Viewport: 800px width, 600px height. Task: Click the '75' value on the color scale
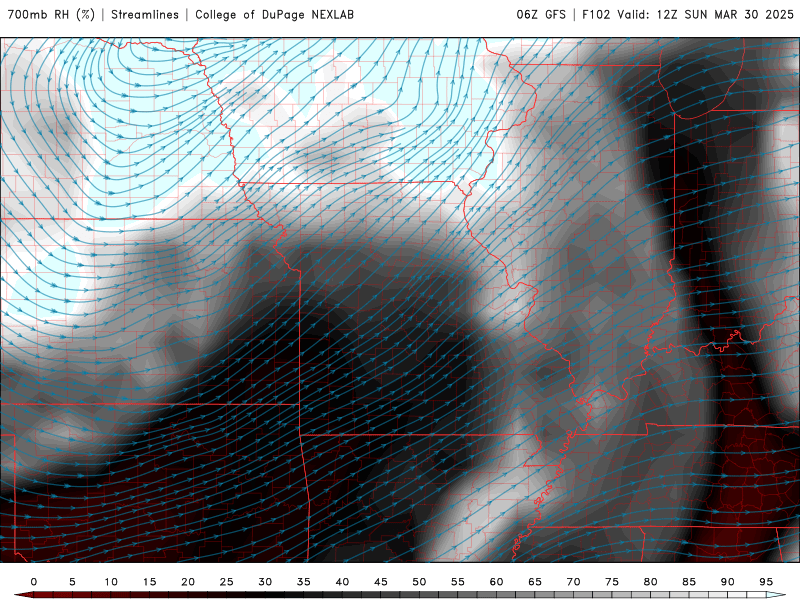pos(612,582)
